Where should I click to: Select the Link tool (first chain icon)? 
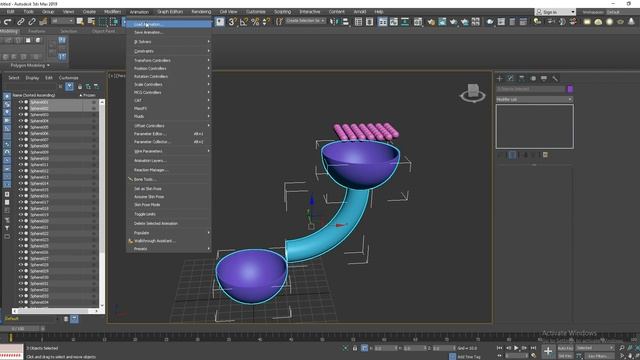20,22
